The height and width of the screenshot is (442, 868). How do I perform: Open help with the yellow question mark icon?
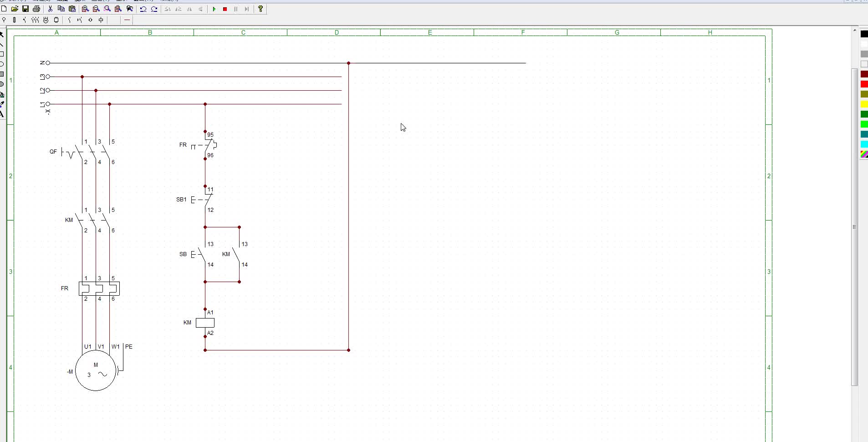[x=260, y=9]
